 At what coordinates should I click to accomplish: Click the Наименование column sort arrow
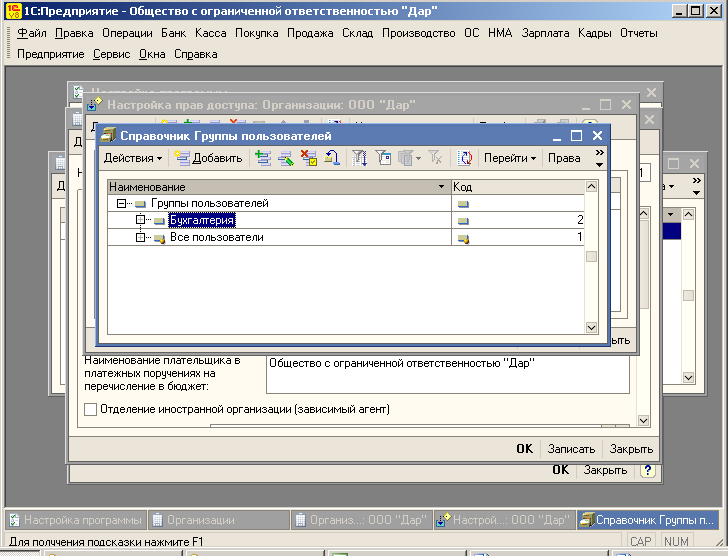click(441, 187)
